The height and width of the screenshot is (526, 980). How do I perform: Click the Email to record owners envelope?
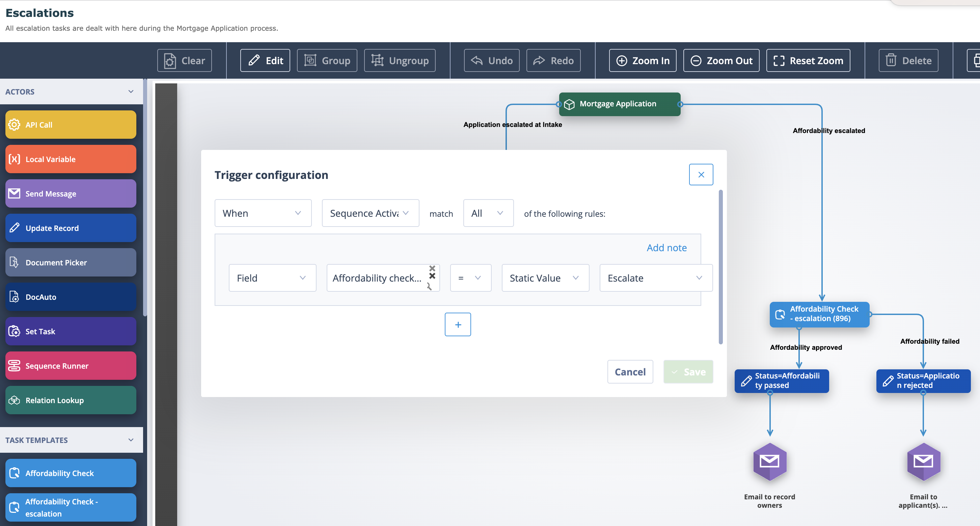coord(770,462)
